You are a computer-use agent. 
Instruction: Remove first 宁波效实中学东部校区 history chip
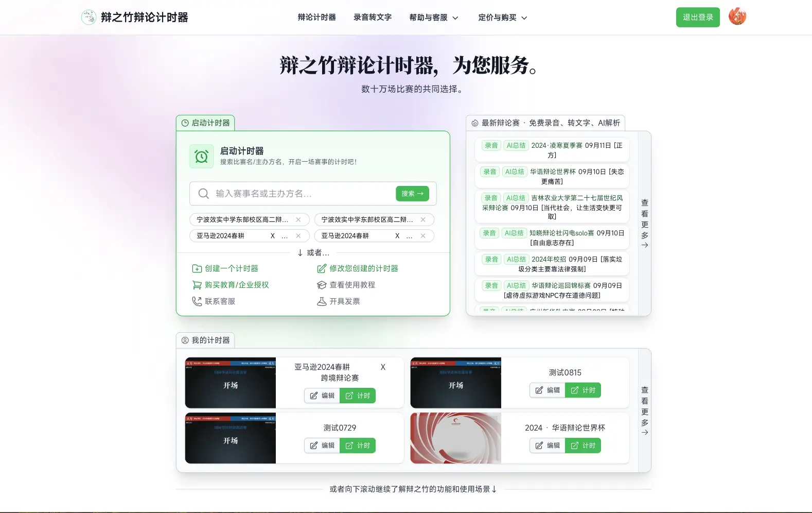[x=298, y=219]
